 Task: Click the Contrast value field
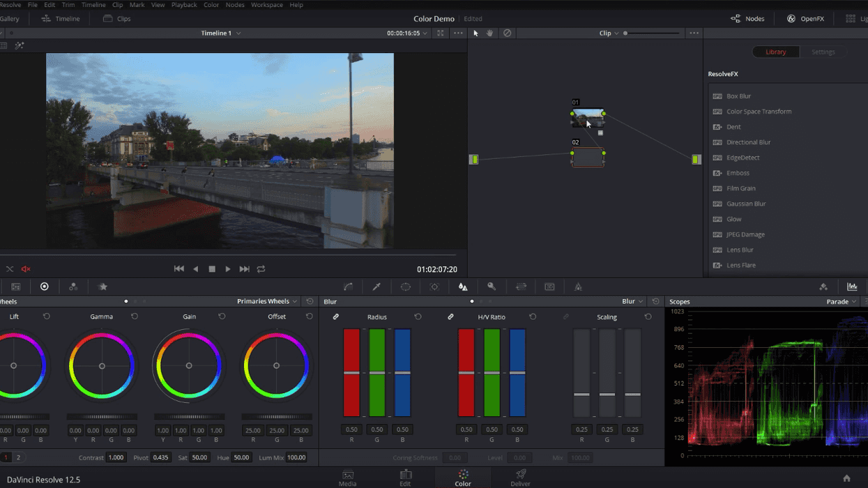click(x=116, y=457)
